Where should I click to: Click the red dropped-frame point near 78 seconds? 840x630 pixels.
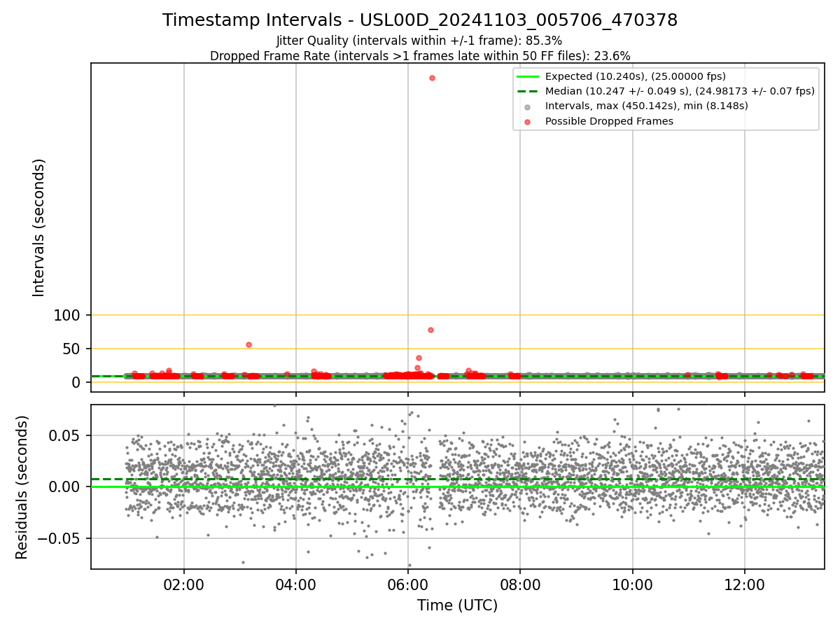430,330
